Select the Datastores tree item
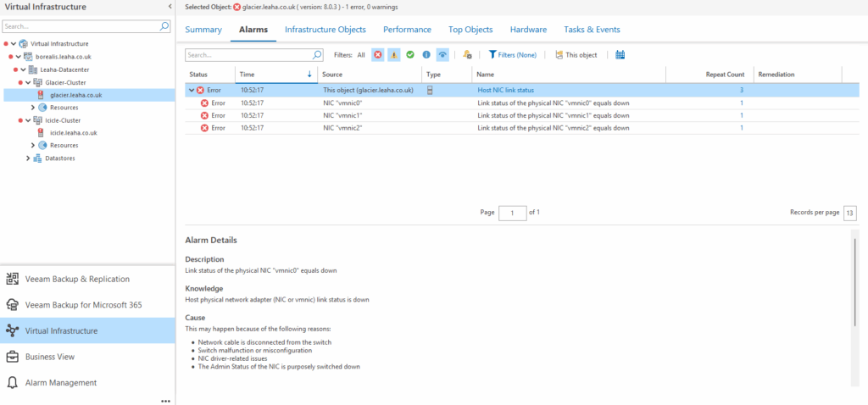868x405 pixels. pos(60,158)
